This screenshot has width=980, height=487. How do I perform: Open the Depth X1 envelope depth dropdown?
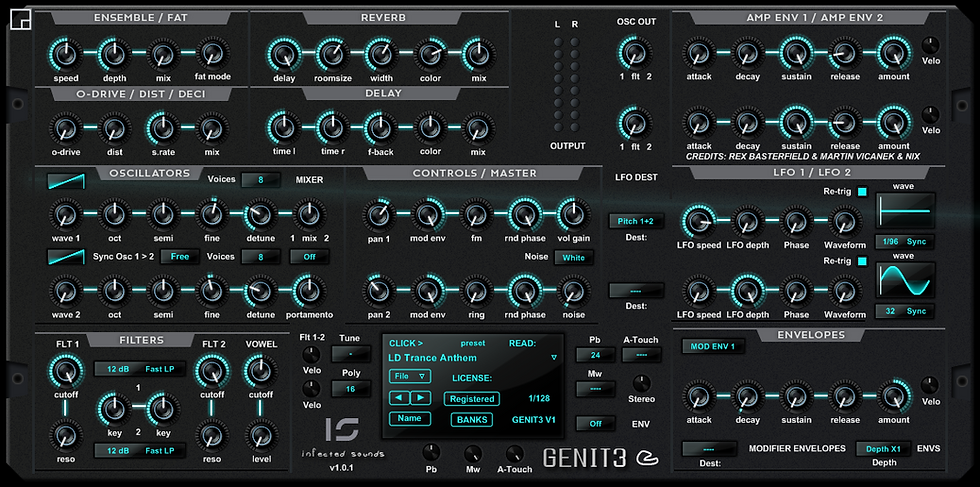[x=884, y=449]
